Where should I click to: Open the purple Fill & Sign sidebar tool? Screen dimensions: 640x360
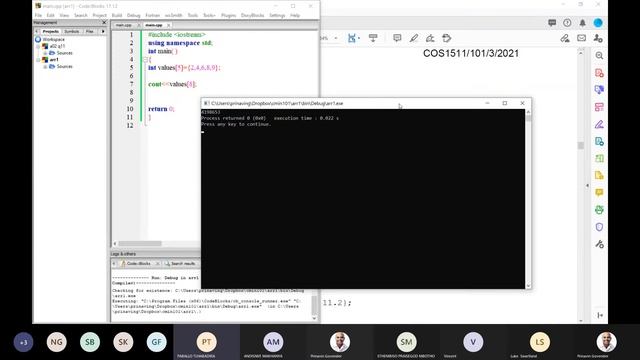click(x=599, y=124)
